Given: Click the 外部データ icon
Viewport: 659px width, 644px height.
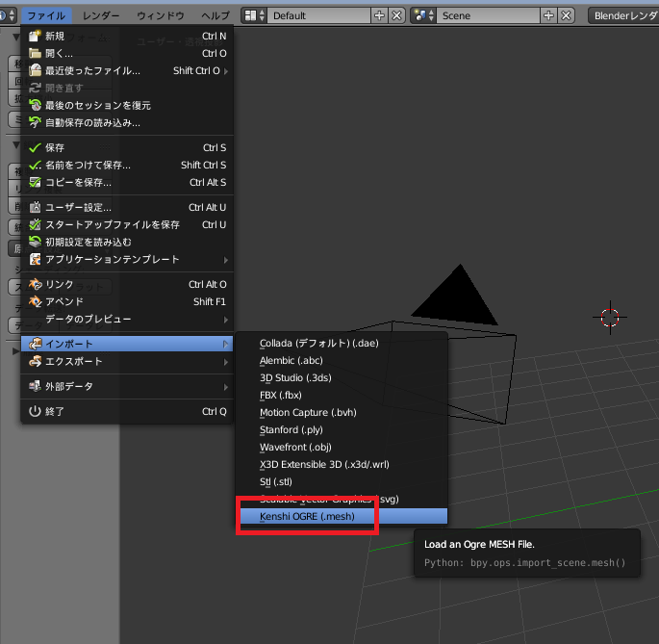Looking at the screenshot, I should (35, 386).
